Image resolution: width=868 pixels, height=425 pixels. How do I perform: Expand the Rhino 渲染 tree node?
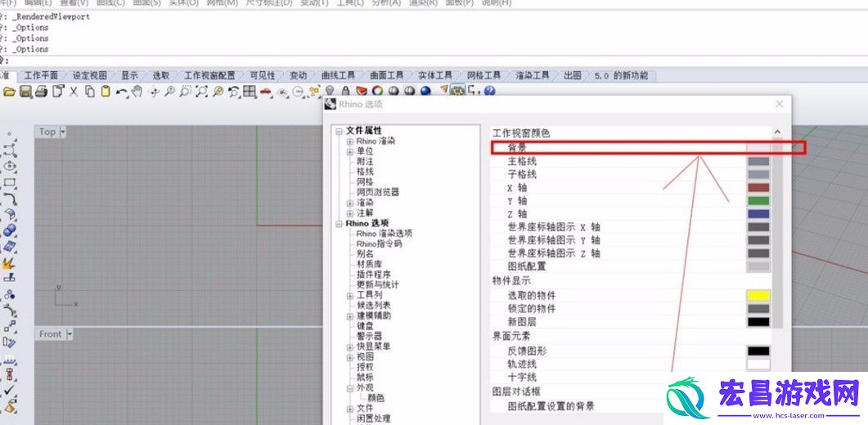350,141
